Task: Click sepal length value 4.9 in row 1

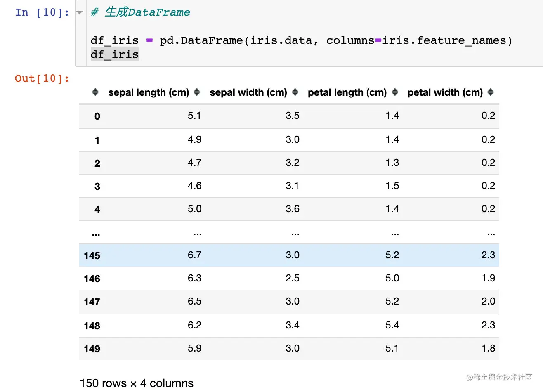Action: pyautogui.click(x=194, y=139)
